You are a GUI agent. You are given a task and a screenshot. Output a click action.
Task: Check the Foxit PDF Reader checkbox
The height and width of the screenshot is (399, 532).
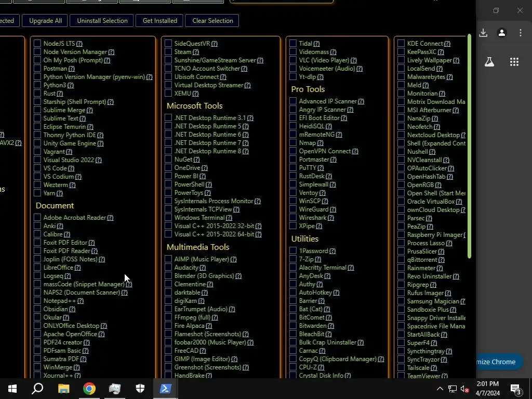(x=37, y=251)
